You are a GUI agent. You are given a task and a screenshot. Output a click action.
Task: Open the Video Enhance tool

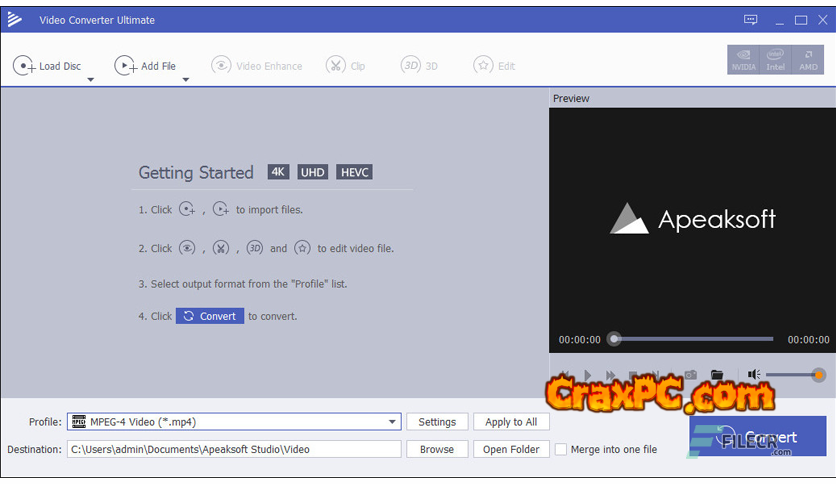coord(257,66)
